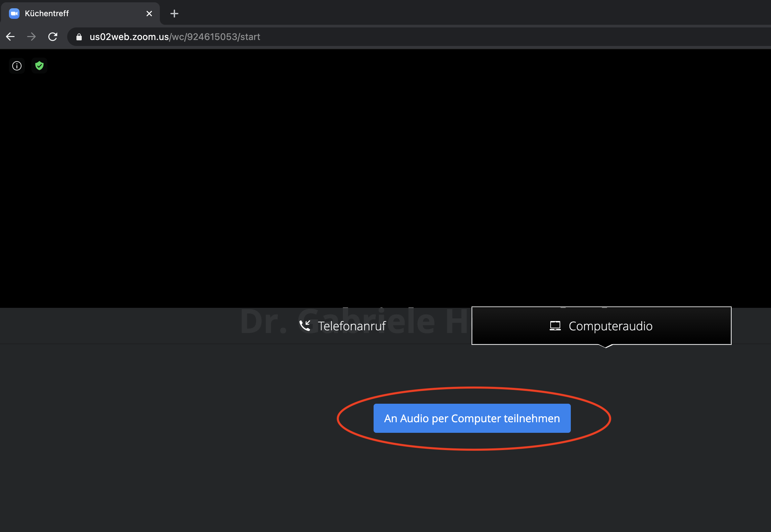Reload the Zoom meeting page

click(x=53, y=37)
